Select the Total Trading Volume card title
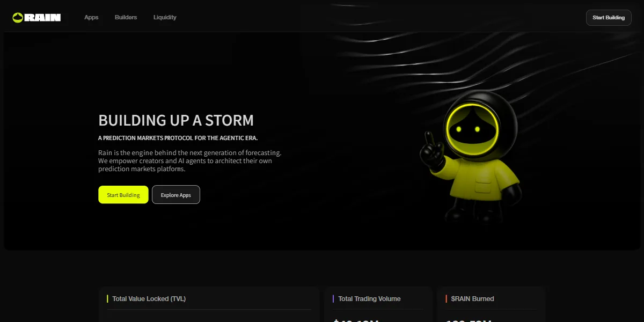Screen dimensions: 644x322 (x=369, y=299)
